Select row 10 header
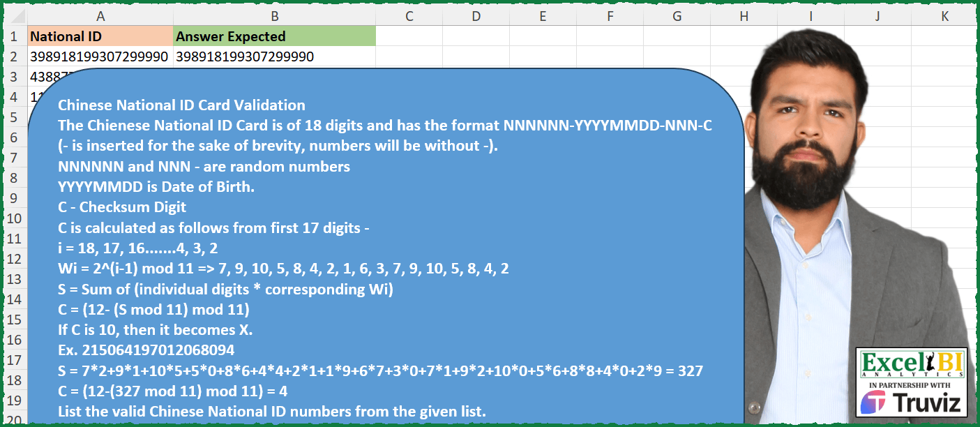Image resolution: width=980 pixels, height=427 pixels. tap(15, 218)
